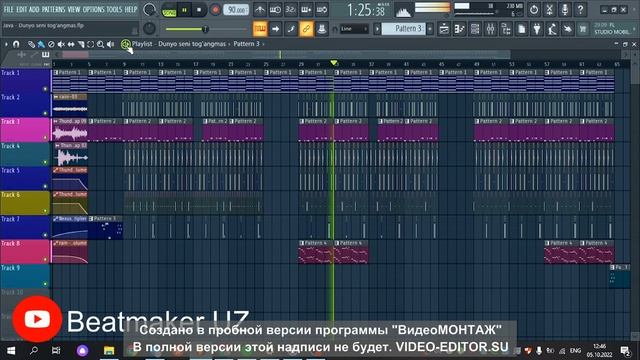Viewport: 640px width, 360px height.
Task: Open the audio editor scissors icon
Action: tap(549, 9)
